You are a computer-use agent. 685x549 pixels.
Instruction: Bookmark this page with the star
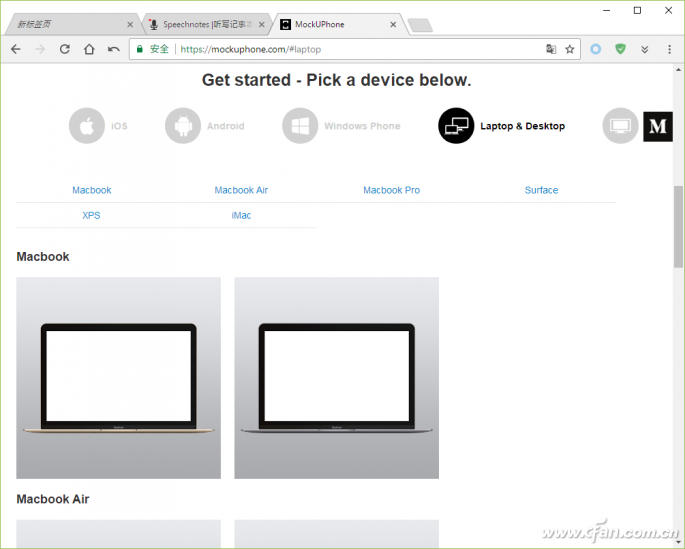pyautogui.click(x=570, y=49)
